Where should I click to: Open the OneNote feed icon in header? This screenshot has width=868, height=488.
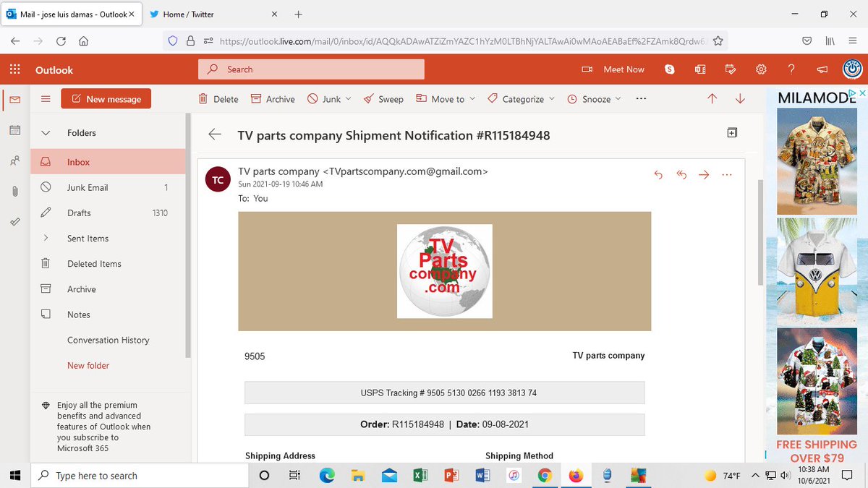click(700, 69)
